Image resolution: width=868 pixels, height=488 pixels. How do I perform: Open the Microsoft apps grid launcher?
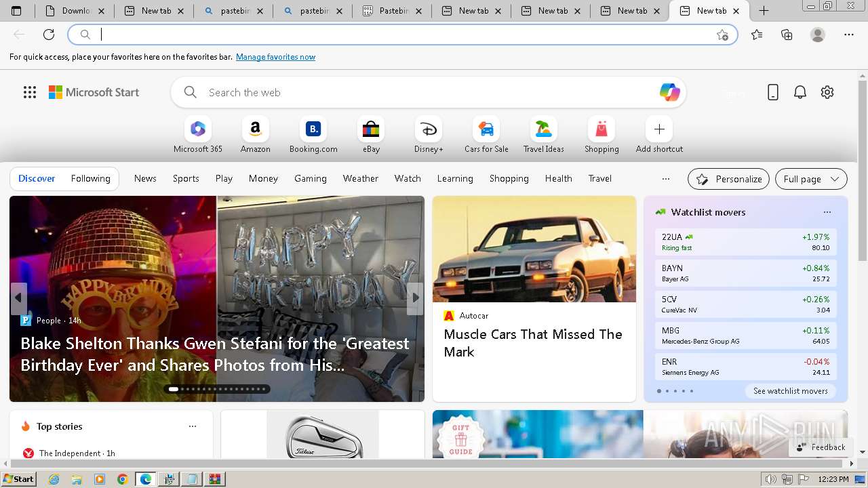(30, 92)
